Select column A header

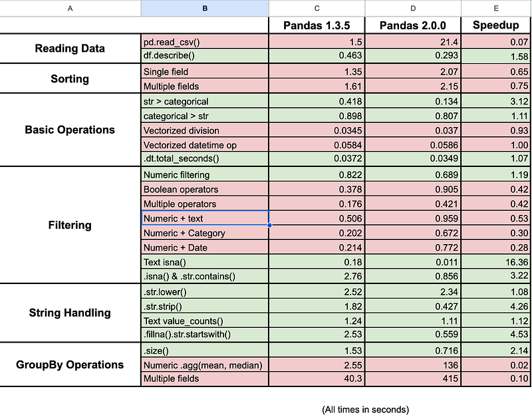click(x=70, y=8)
